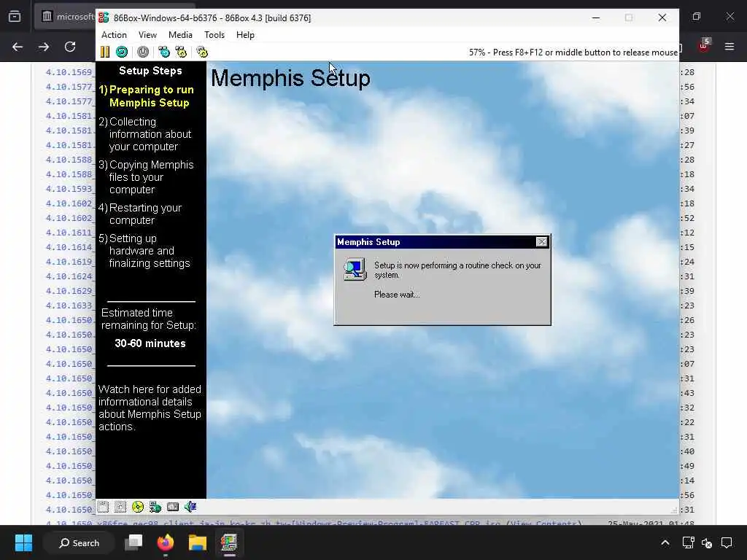The width and height of the screenshot is (747, 560).
Task: Open the browser hamburger menu
Action: click(x=729, y=47)
